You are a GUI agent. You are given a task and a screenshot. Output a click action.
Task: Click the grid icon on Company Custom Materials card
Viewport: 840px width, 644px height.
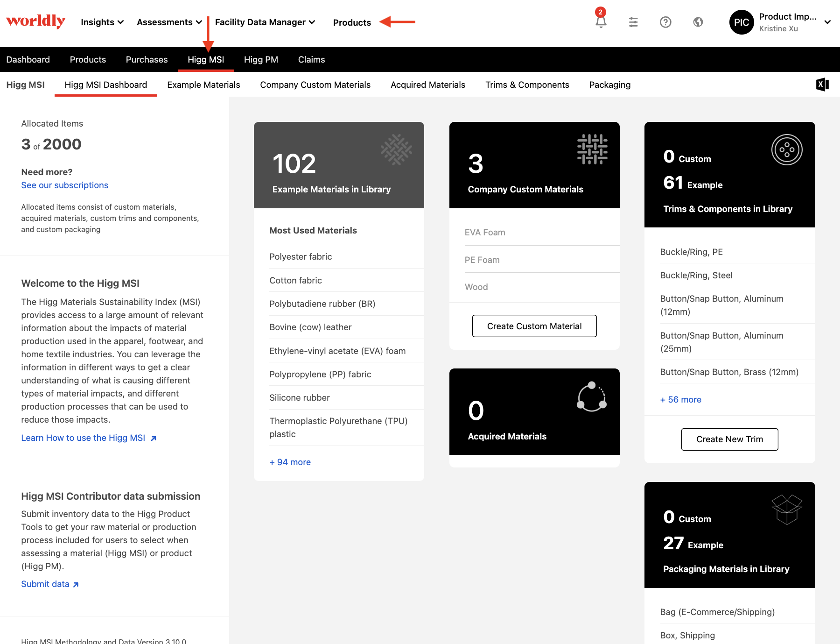click(592, 149)
